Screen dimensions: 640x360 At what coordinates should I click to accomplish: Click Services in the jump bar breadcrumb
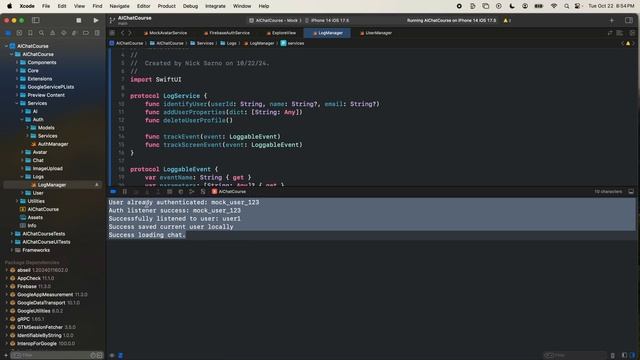click(202, 43)
